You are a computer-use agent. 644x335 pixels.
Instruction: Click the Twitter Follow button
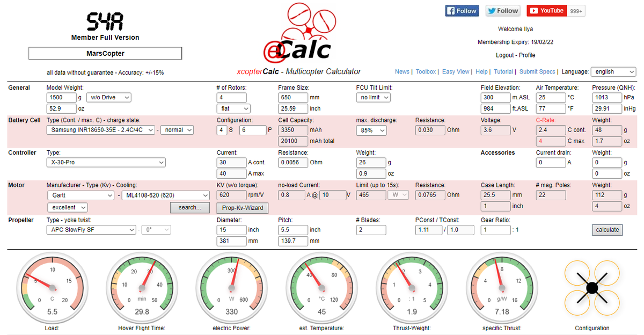(x=503, y=11)
